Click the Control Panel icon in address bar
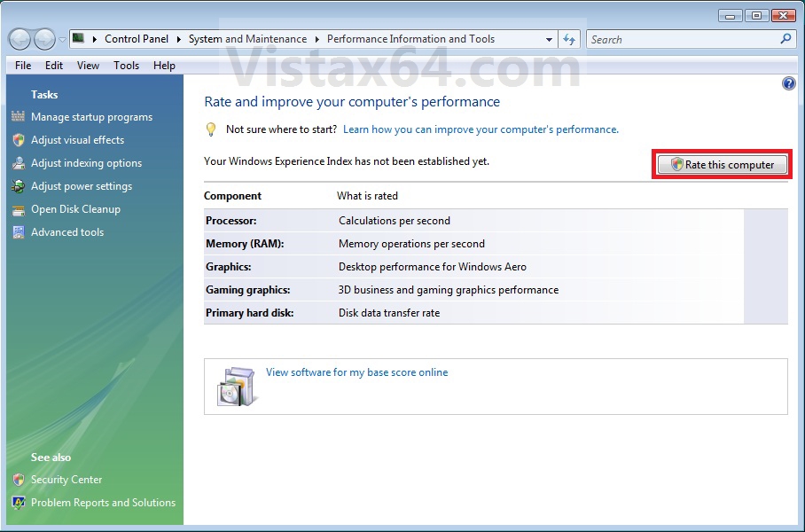The image size is (805, 532). 79,38
